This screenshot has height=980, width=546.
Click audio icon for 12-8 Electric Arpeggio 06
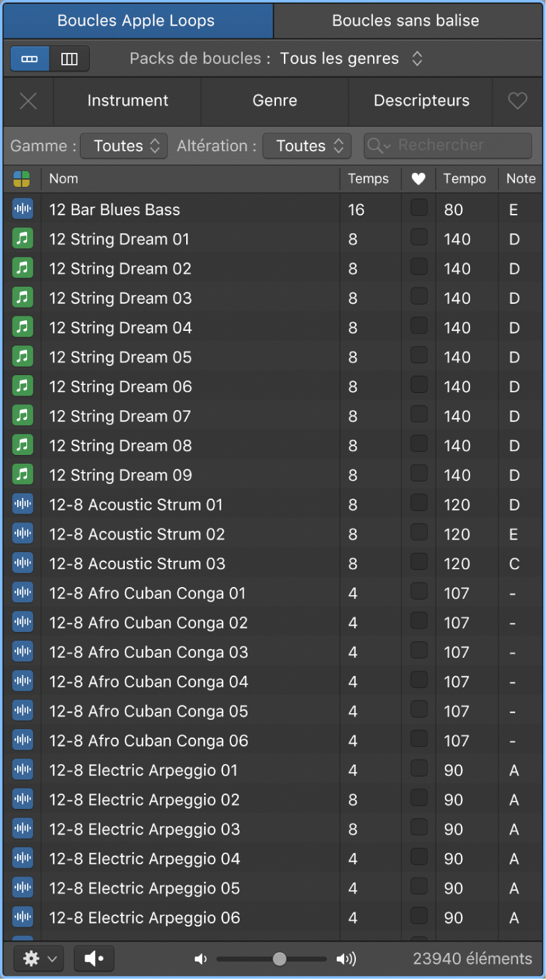[22, 917]
